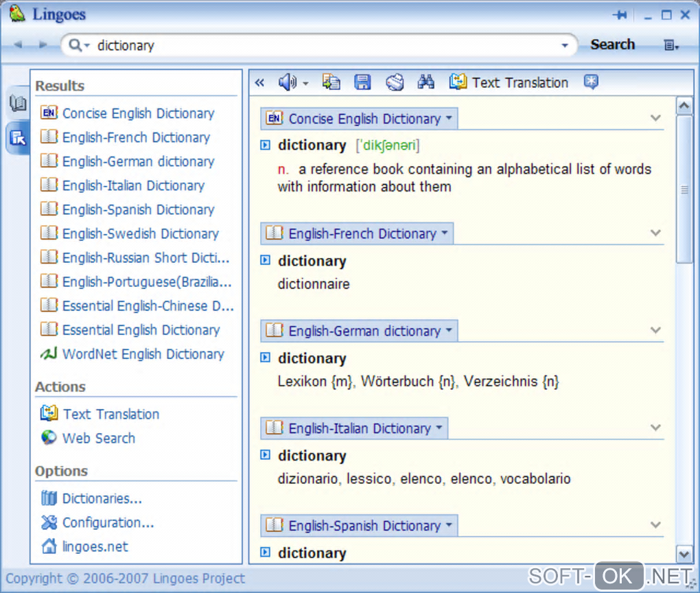Toggle entry marker in English-Italian entry
Viewport: 700px width, 593px height.
click(265, 455)
